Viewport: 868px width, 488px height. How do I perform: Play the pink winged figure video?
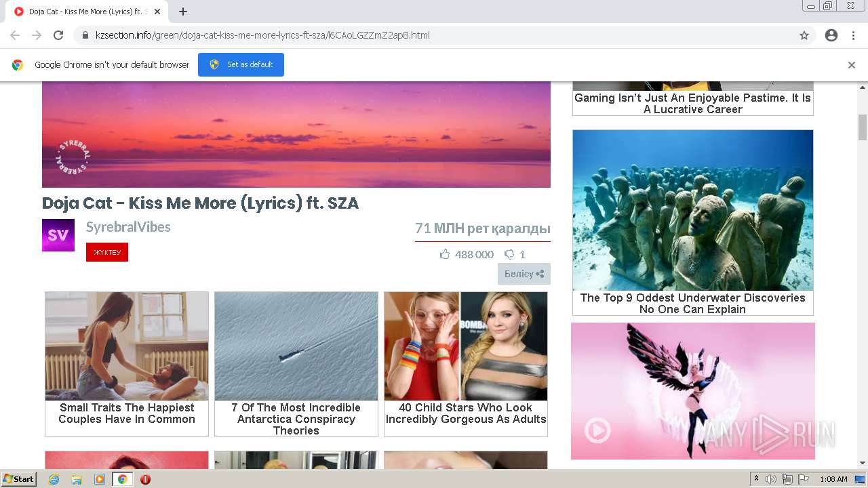597,430
